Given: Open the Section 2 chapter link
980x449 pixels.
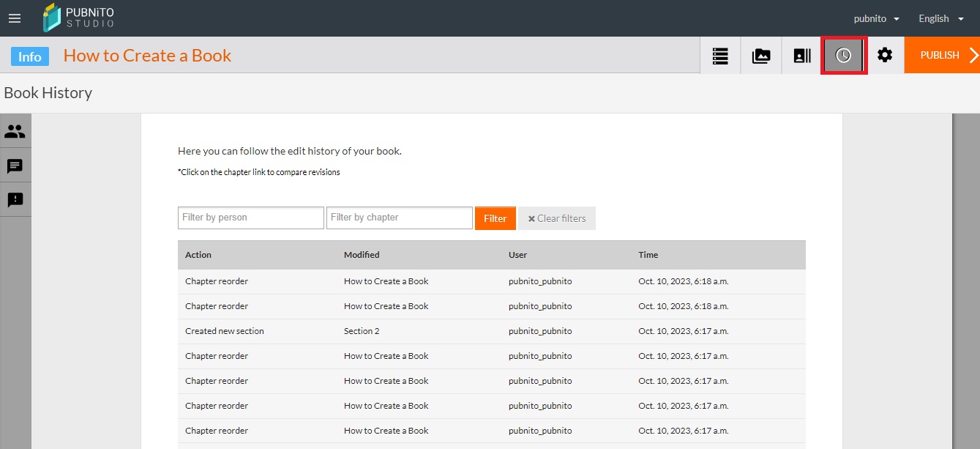Looking at the screenshot, I should [362, 331].
